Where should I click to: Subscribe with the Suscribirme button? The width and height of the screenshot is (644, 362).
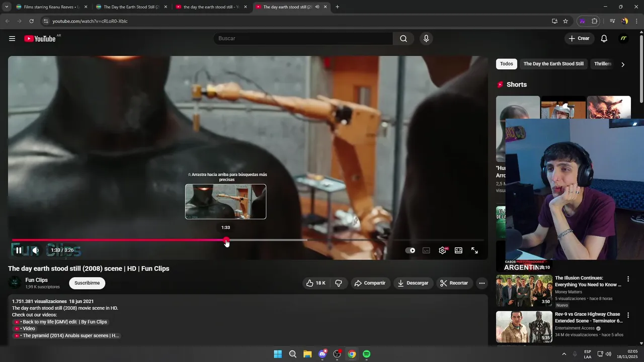click(87, 283)
